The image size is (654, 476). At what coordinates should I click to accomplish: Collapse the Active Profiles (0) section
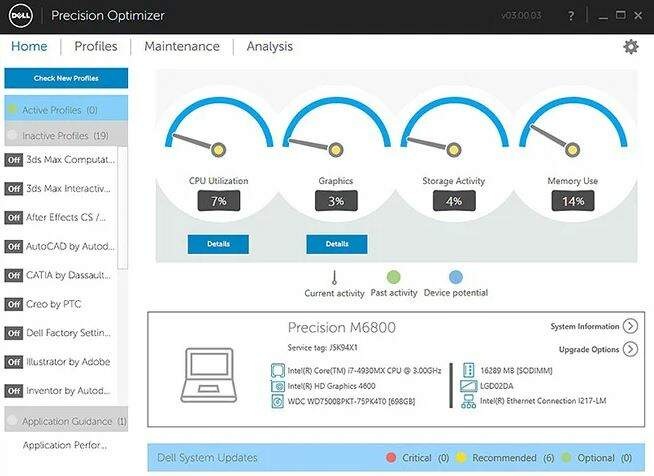66,109
